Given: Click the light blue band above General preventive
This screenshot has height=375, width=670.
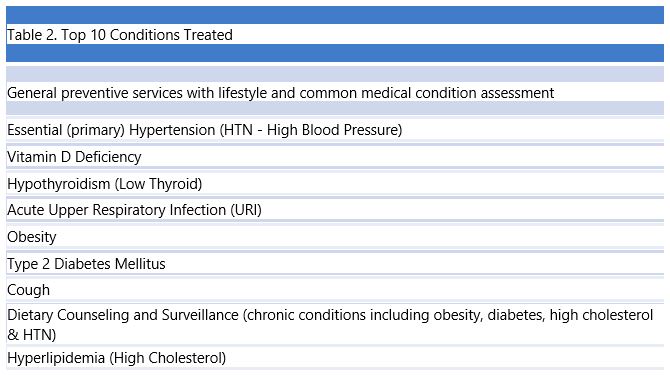Looking at the screenshot, I should [335, 74].
